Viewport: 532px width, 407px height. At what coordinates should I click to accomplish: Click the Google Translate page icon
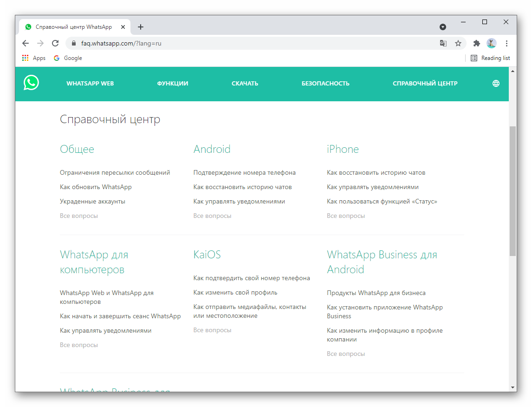point(443,43)
